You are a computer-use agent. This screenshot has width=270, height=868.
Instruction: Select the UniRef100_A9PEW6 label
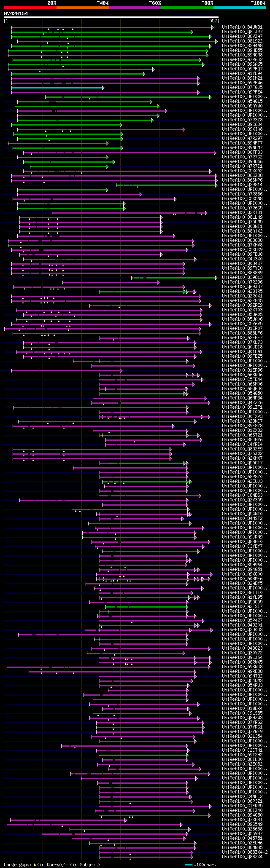coord(242,83)
